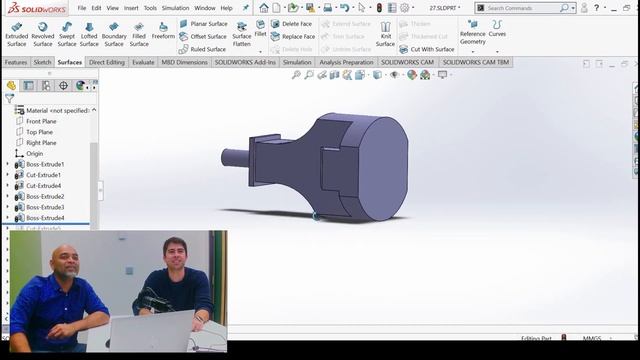The image size is (640, 360).
Task: Select Front Plane in the tree
Action: point(41,121)
